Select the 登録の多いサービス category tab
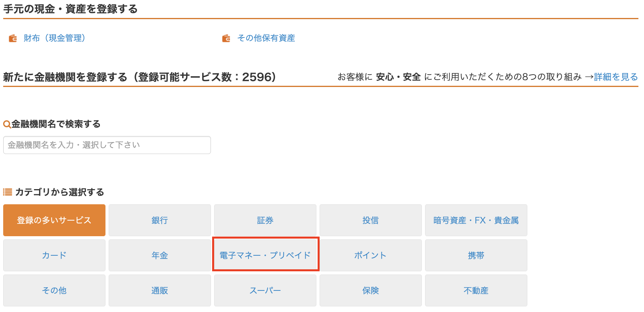The image size is (644, 312). click(x=54, y=220)
